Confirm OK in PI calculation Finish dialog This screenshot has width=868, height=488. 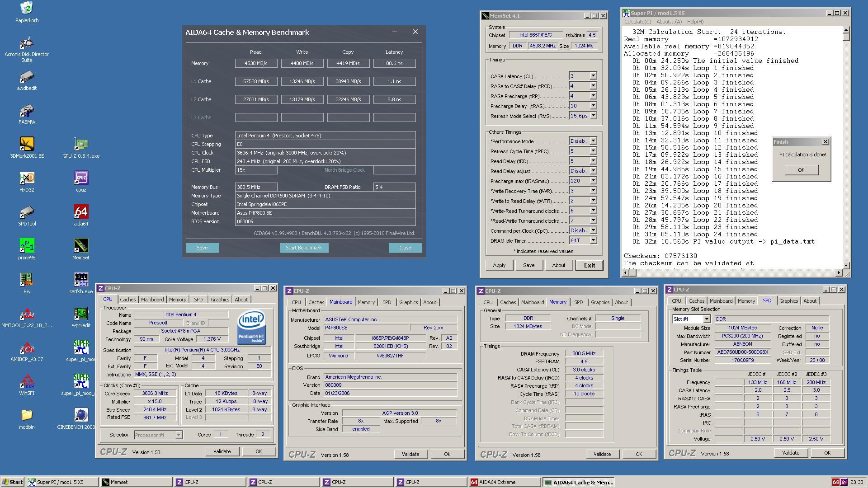801,170
